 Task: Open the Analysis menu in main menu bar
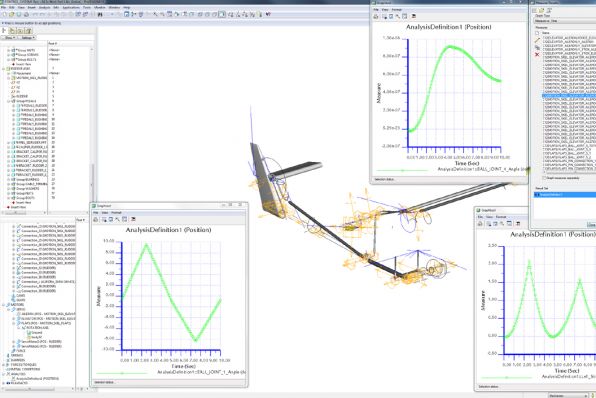point(44,7)
